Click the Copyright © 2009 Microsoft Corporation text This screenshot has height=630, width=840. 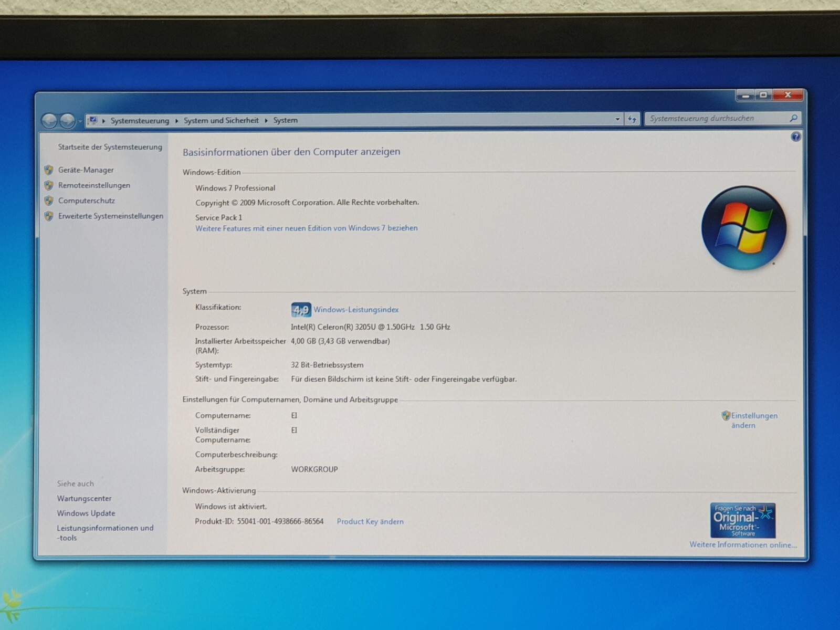coord(307,203)
